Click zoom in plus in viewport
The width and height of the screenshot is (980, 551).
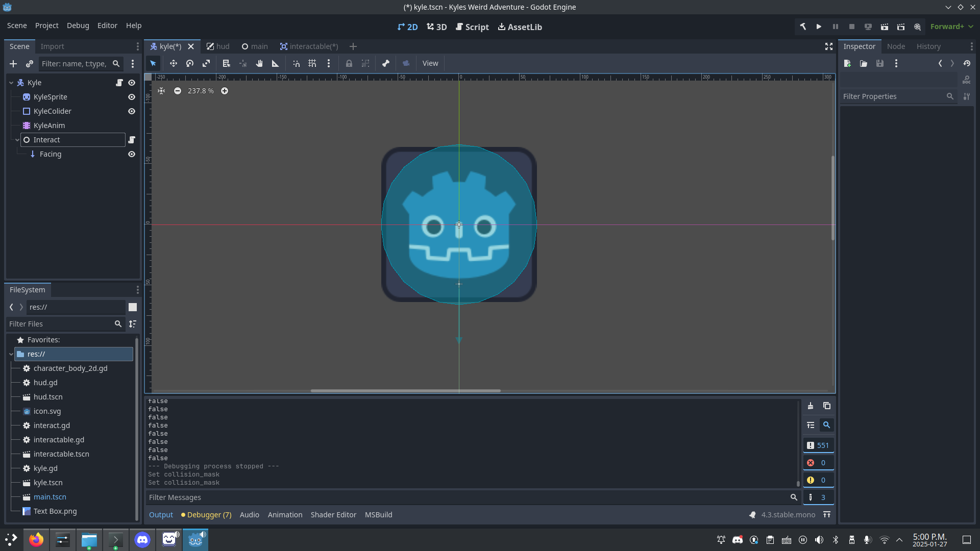pos(225,91)
